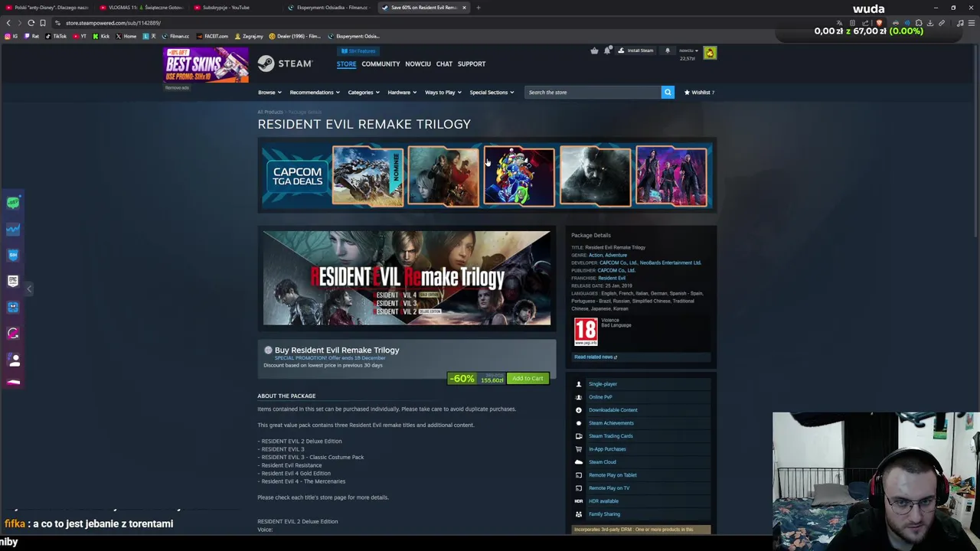
Task: Open the Mega Man colorful banner thumbnail
Action: (x=519, y=177)
